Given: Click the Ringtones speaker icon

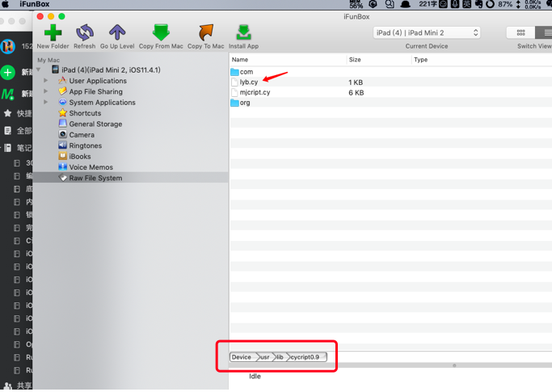Looking at the screenshot, I should (63, 145).
